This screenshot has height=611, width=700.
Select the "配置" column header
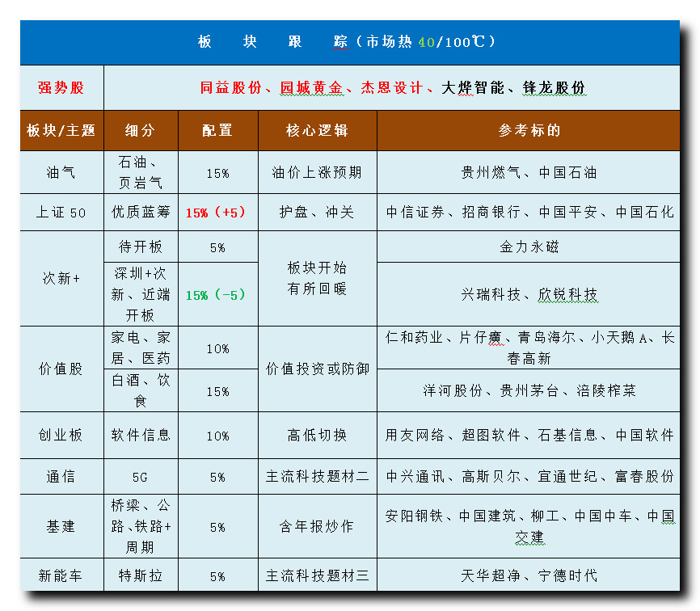pos(218,130)
